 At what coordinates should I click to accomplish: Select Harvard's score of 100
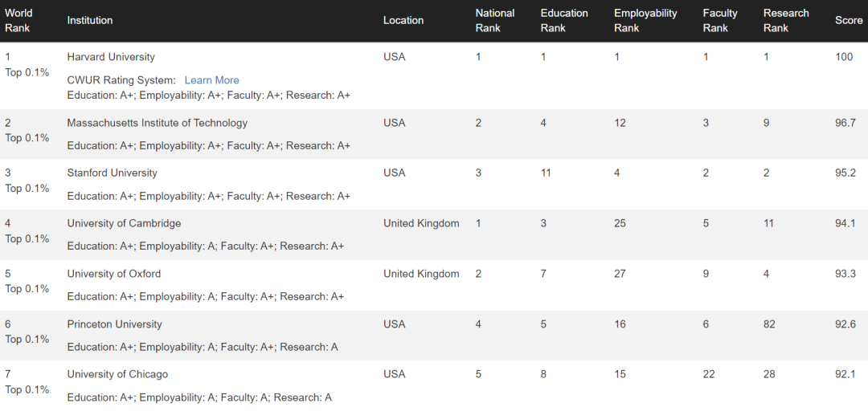844,57
